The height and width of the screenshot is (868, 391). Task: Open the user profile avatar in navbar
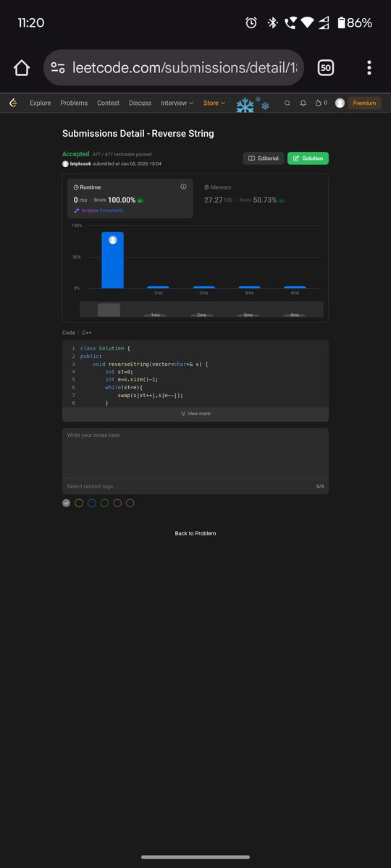[340, 103]
